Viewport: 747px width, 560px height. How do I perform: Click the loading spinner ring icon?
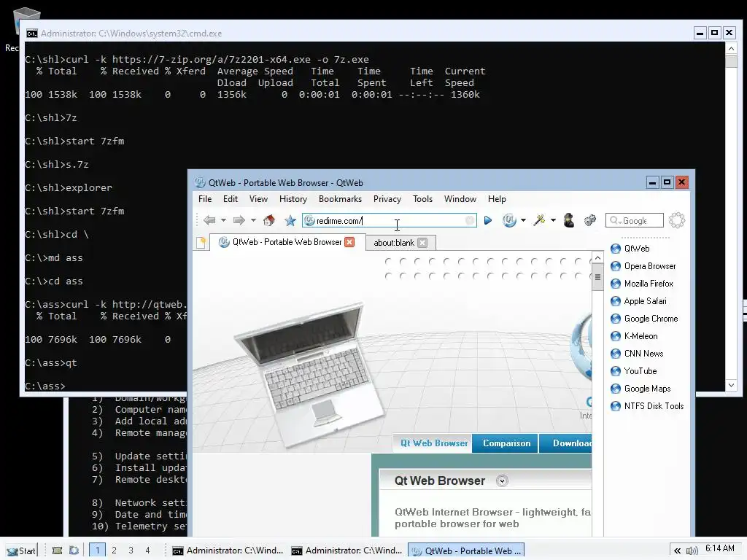coord(677,220)
